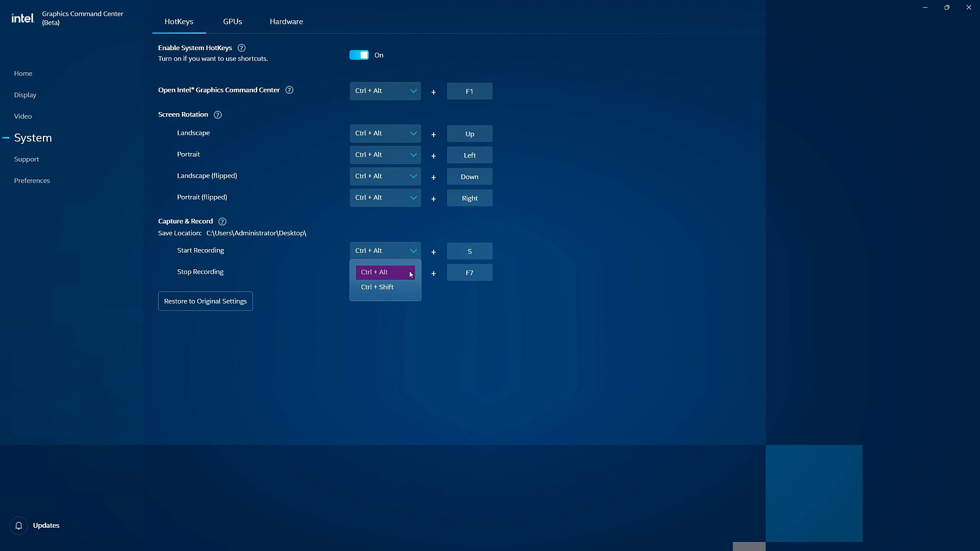
Task: Switch to the HotKeys tab
Action: [179, 21]
